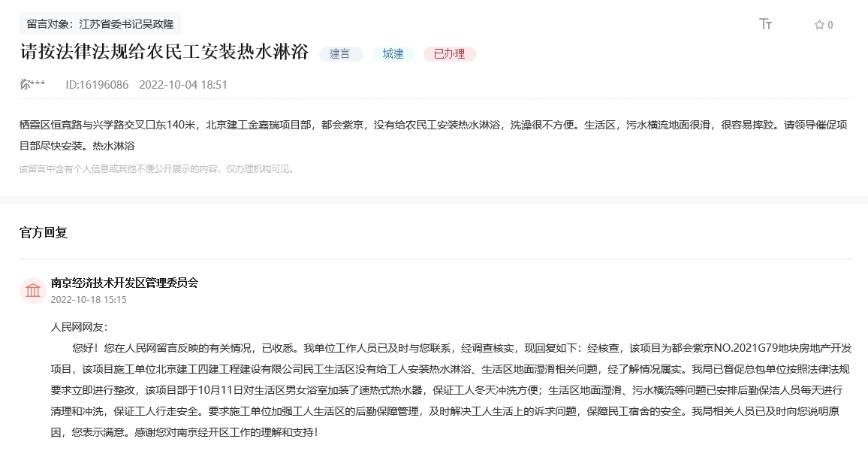The height and width of the screenshot is (457, 868).
Task: Click the 官方回复 section heading
Action: pos(44,233)
